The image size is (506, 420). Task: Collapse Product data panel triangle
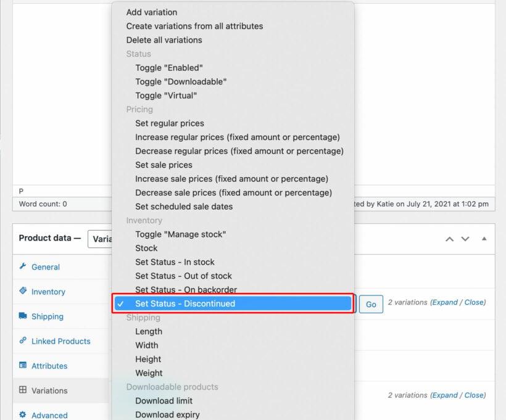(x=484, y=239)
